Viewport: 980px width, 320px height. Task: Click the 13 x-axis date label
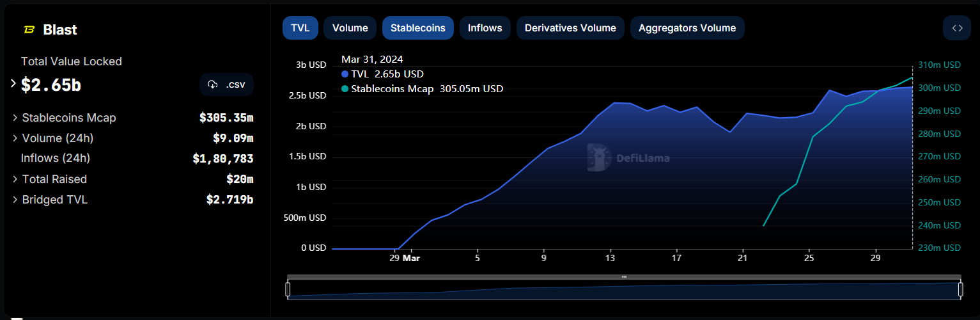pyautogui.click(x=611, y=259)
